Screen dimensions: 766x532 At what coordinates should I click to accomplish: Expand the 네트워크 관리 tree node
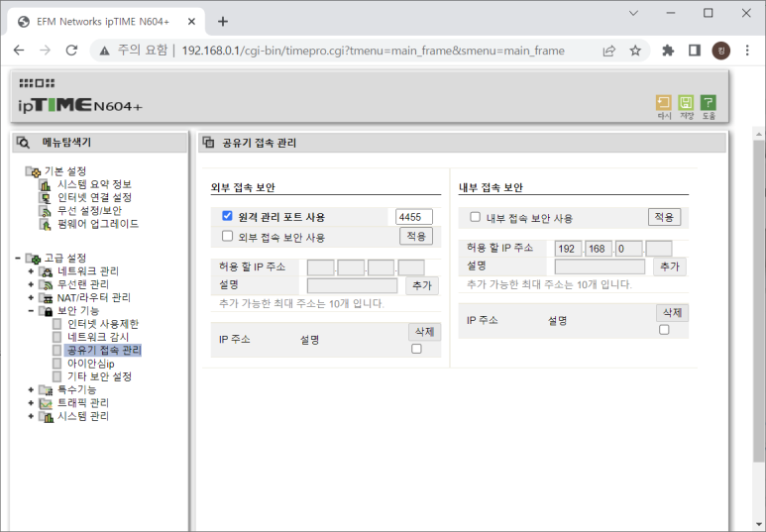pos(31,271)
